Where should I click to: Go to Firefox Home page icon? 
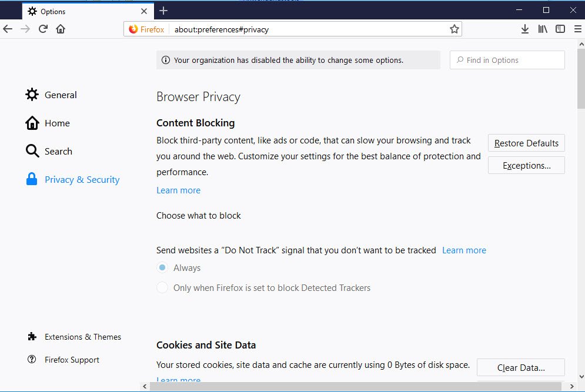point(61,29)
